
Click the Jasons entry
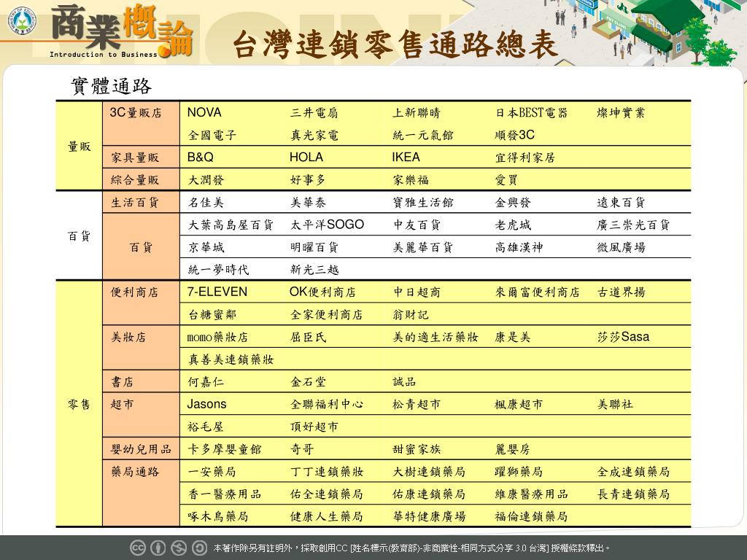[x=206, y=404]
